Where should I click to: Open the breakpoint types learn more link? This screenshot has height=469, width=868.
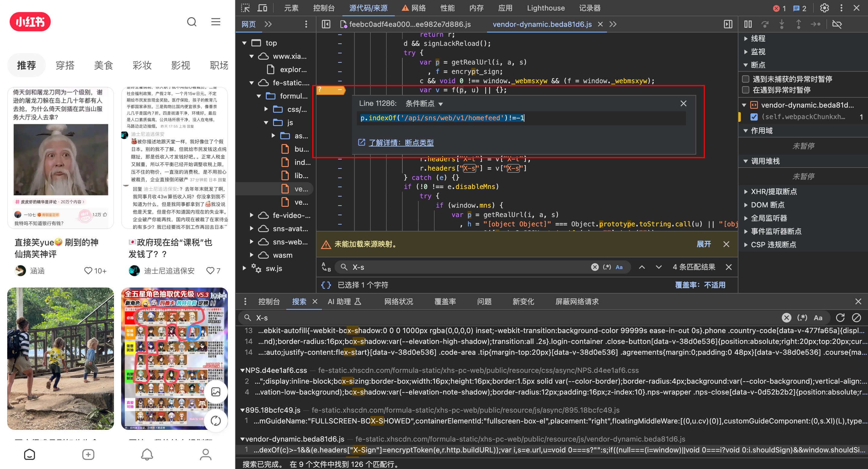[x=401, y=143]
